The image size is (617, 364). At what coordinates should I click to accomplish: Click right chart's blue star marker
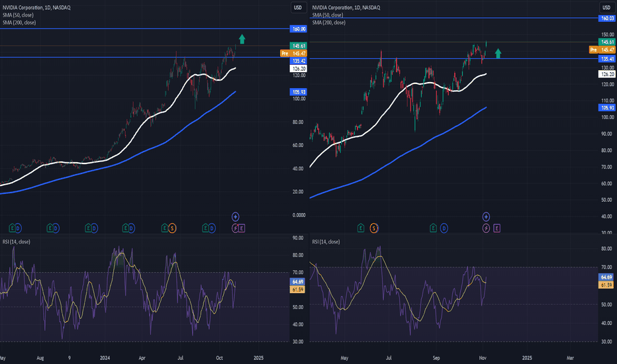486,216
